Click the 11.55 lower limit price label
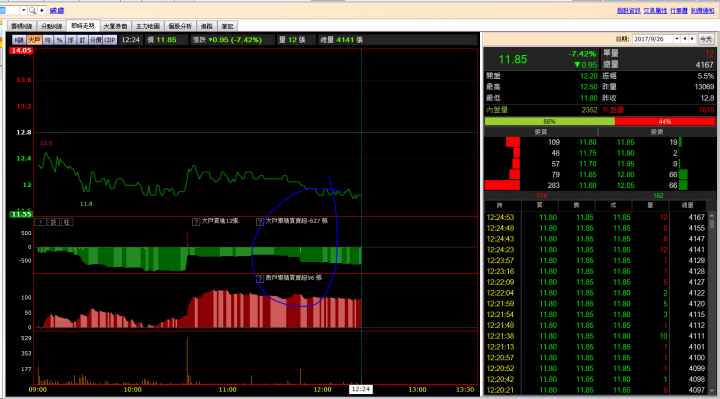 21,214
